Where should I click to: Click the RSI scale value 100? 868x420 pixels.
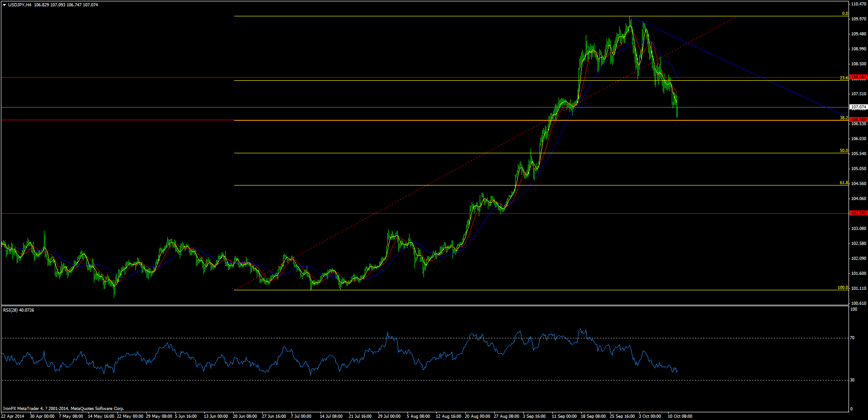pos(854,309)
